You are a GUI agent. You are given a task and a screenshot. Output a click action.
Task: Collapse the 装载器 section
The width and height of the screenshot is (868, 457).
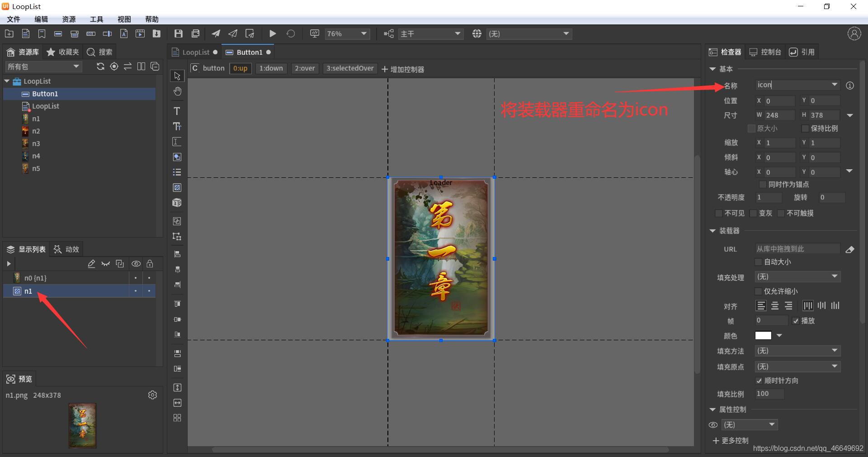coord(712,231)
